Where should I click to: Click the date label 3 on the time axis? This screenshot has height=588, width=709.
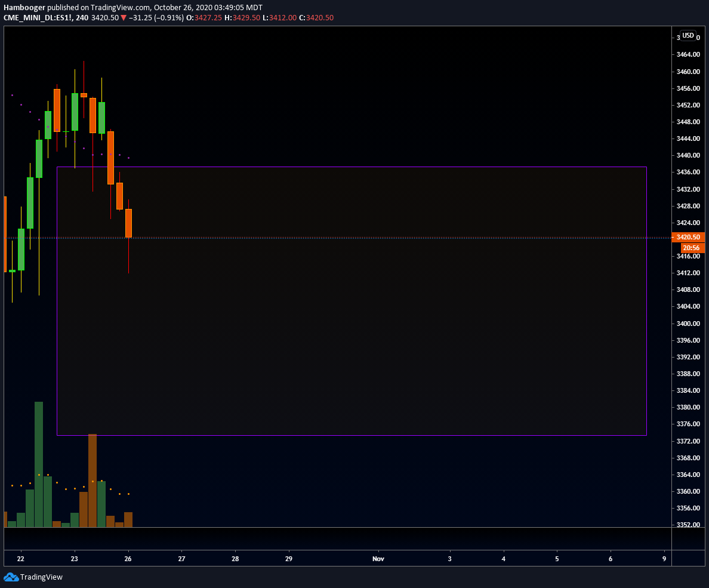tap(449, 559)
